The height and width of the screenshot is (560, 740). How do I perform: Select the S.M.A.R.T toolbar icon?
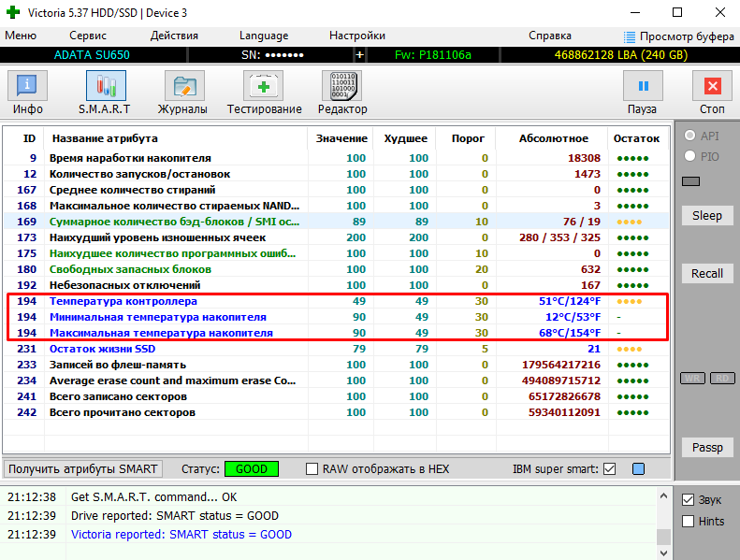coord(106,86)
